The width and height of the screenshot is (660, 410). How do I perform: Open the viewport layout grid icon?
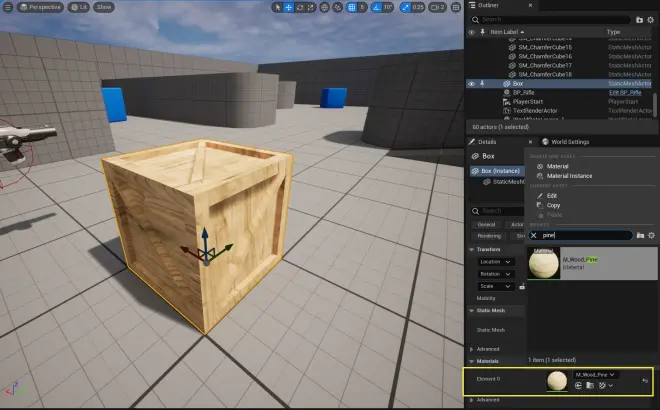(456, 7)
